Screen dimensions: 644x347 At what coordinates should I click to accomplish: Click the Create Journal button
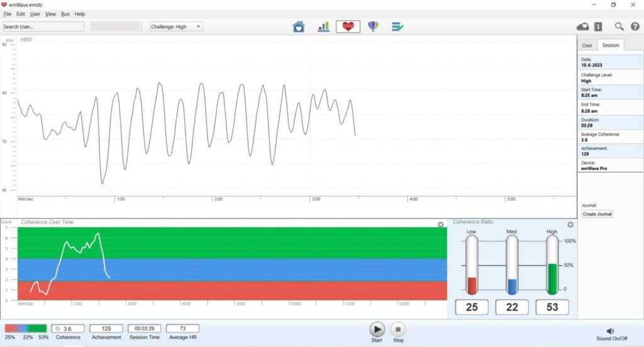(597, 214)
